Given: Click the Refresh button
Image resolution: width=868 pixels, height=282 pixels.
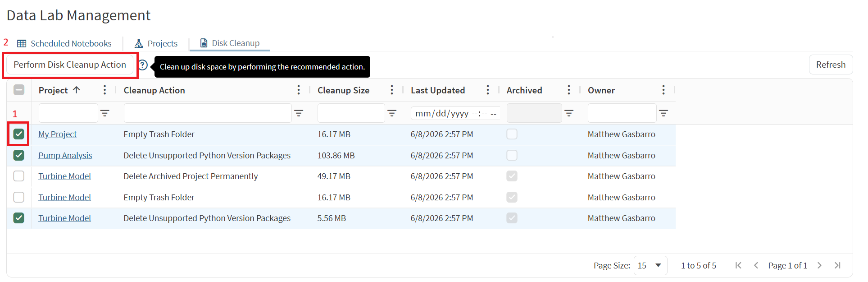Looking at the screenshot, I should coord(831,65).
